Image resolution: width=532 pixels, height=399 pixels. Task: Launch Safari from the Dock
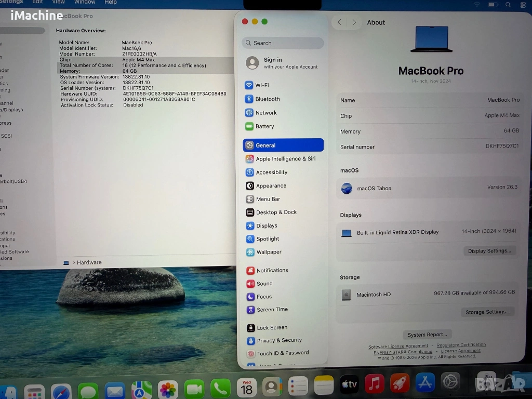click(61, 390)
